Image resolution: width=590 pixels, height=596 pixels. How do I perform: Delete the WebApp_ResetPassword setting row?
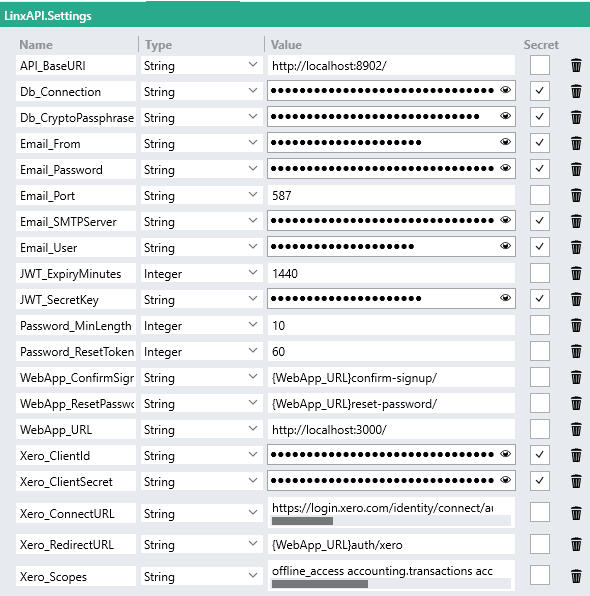576,403
